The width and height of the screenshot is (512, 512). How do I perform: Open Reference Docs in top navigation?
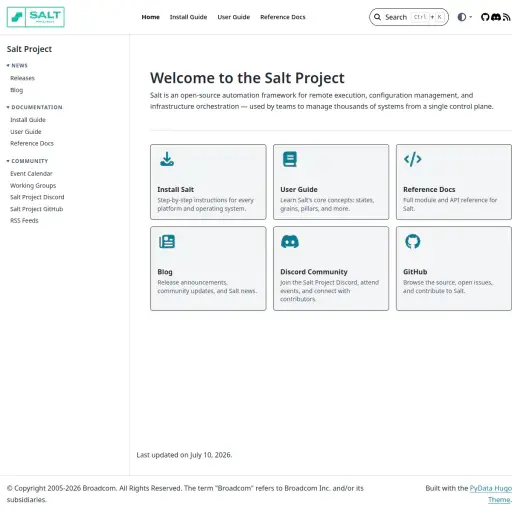coord(283,17)
